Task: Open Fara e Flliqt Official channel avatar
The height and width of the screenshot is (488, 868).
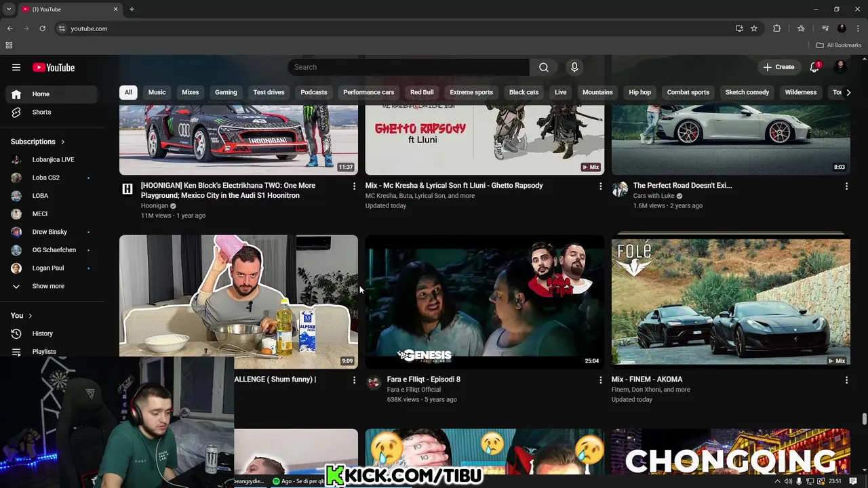Action: 374,383
